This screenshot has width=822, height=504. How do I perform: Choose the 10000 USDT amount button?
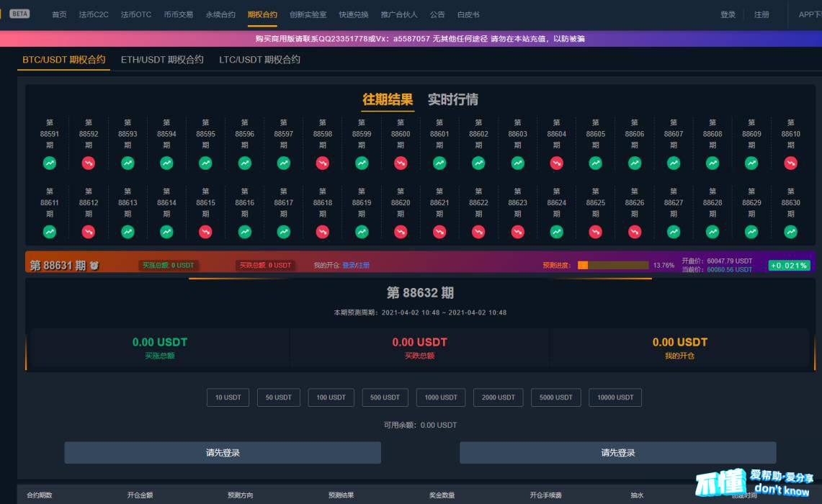tap(615, 397)
